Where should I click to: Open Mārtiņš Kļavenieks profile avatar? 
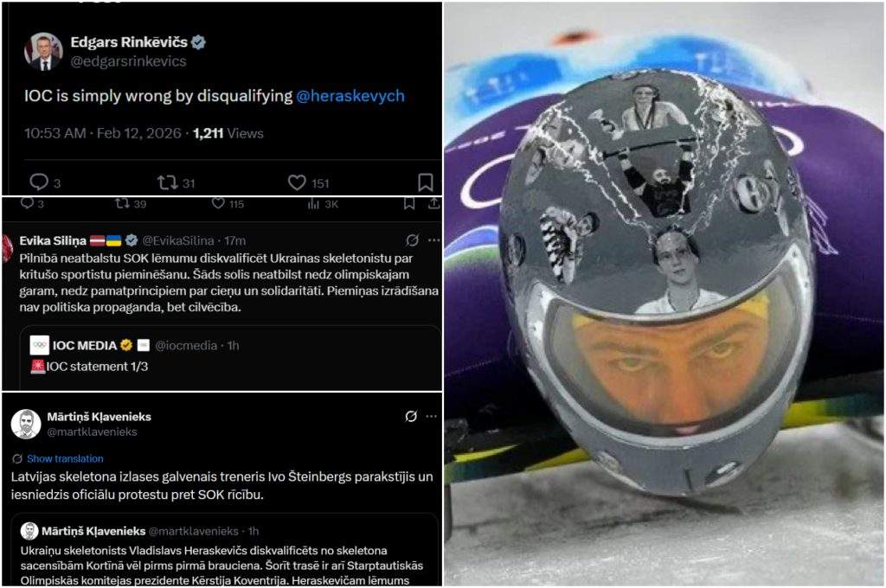coord(26,424)
